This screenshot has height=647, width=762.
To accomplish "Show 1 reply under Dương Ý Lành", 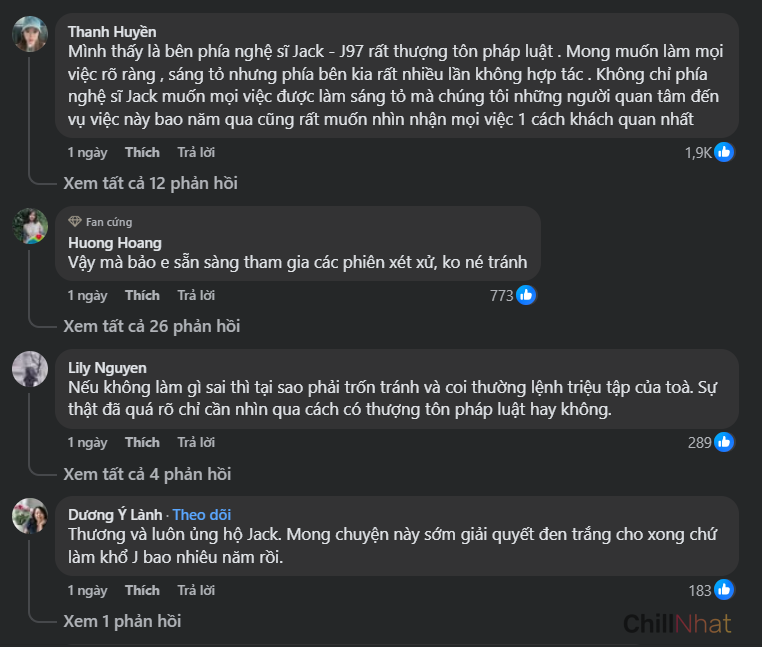I will [x=122, y=621].
